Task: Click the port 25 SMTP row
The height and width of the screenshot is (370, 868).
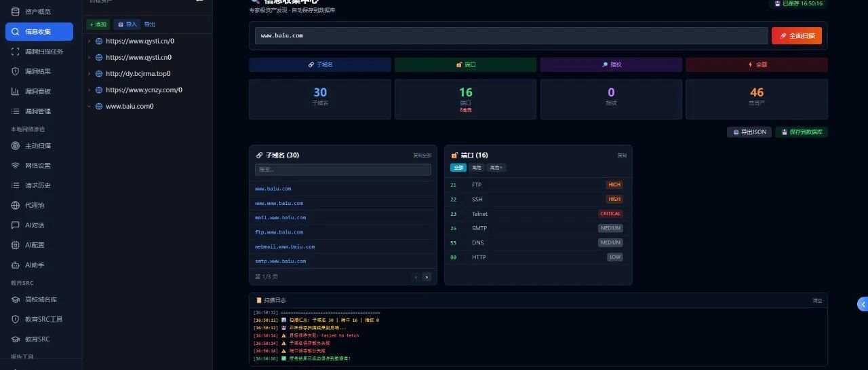Action: point(536,228)
